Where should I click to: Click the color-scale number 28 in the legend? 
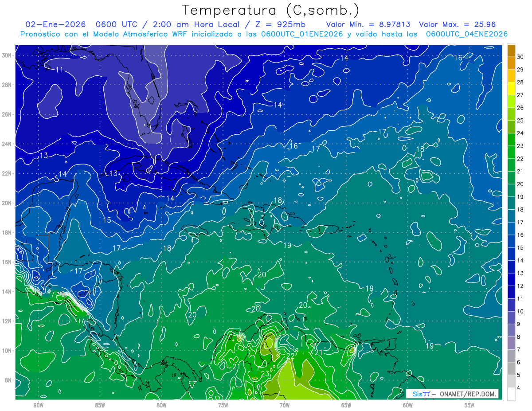pyautogui.click(x=521, y=82)
